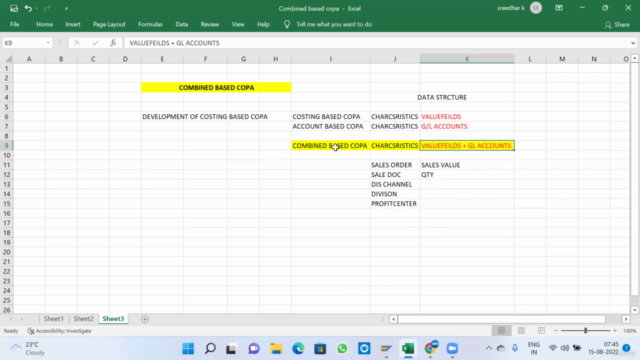Screen dimensions: 640x360
Task: Click the zoom out minus button
Action: 556,331
